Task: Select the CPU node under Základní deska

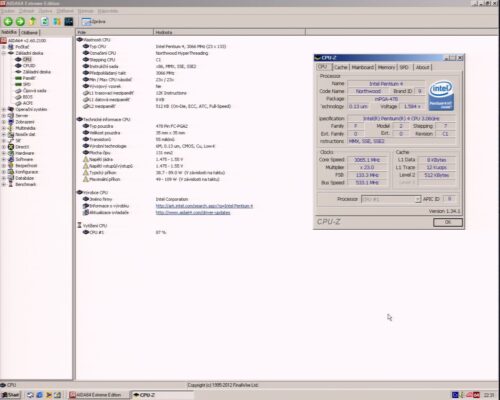Action: tap(27, 59)
